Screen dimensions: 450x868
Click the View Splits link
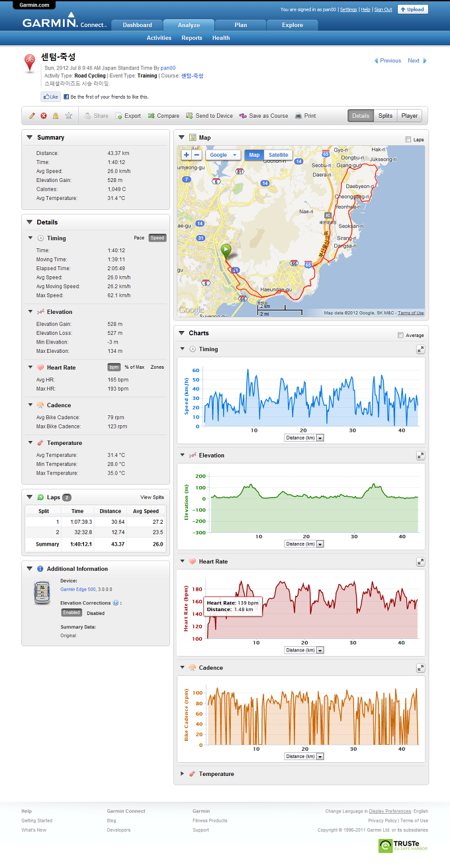tap(152, 497)
